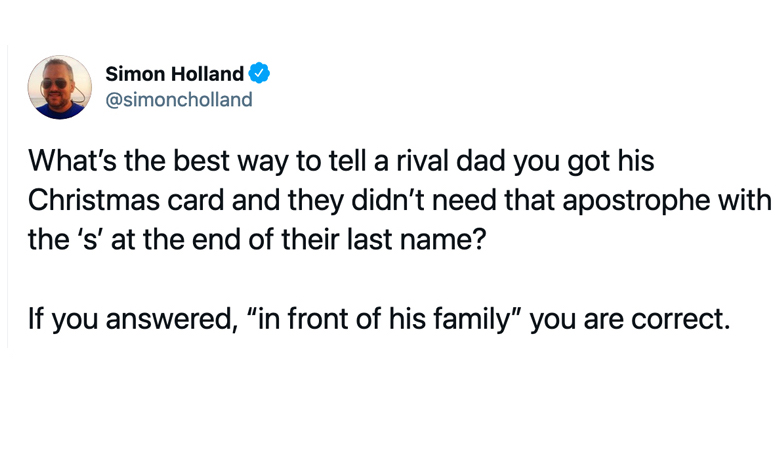This screenshot has height=472, width=782.
Task: Click Simon Holland's profile avatar photo
Action: (59, 87)
